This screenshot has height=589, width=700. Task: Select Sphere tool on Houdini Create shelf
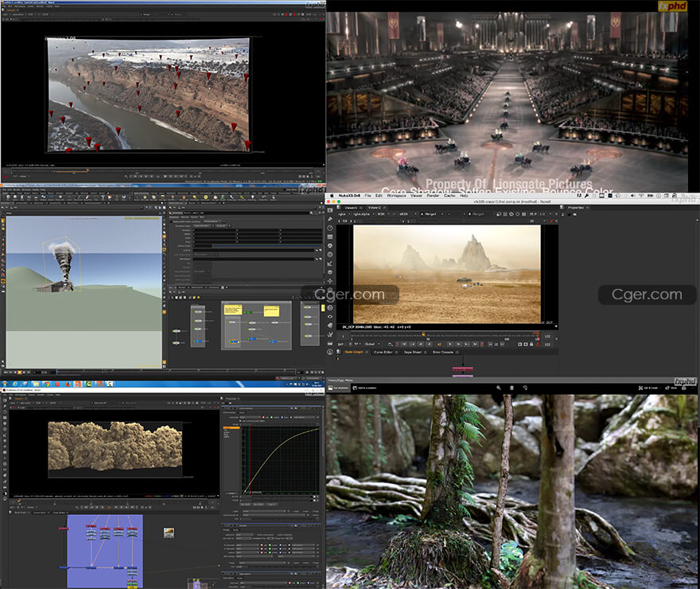[x=15, y=197]
